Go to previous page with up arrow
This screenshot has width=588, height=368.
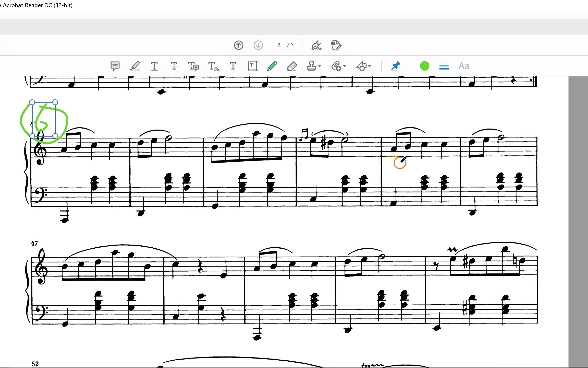pyautogui.click(x=239, y=45)
